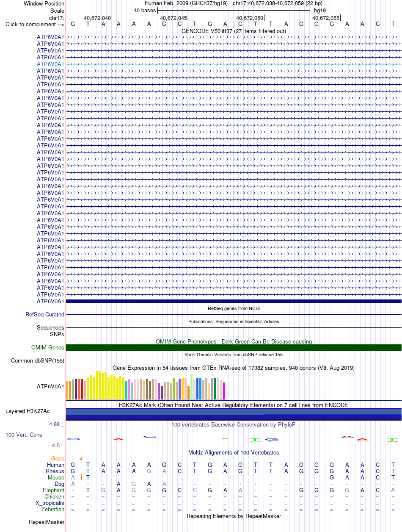Image resolution: width=402 pixels, height=532 pixels.
Task: Click the 'Click to complement -->' label
Action: (35, 25)
